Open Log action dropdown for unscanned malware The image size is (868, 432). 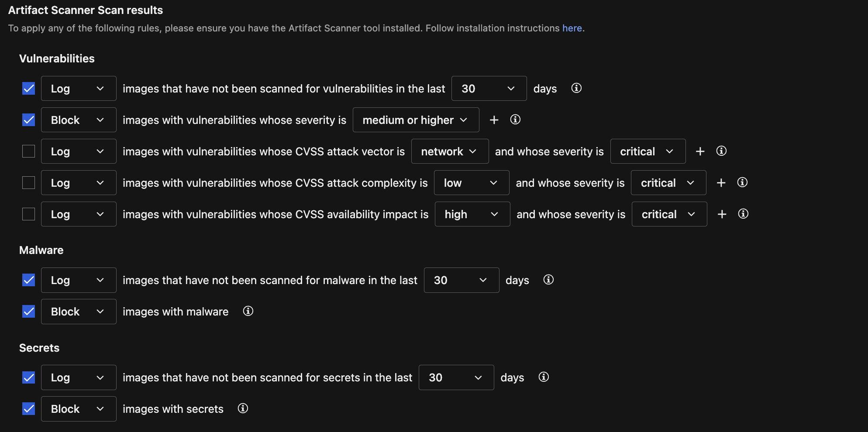click(79, 280)
